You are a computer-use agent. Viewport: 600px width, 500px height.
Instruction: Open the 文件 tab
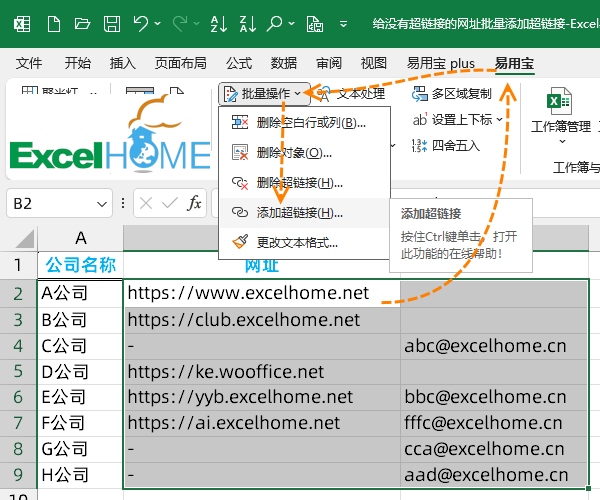point(29,63)
